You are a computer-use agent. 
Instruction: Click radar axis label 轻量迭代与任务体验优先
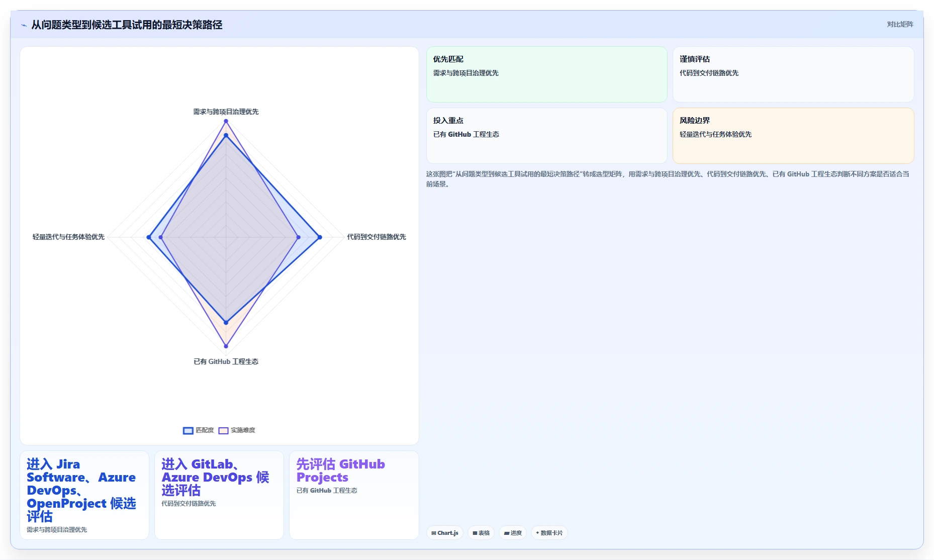tap(68, 237)
